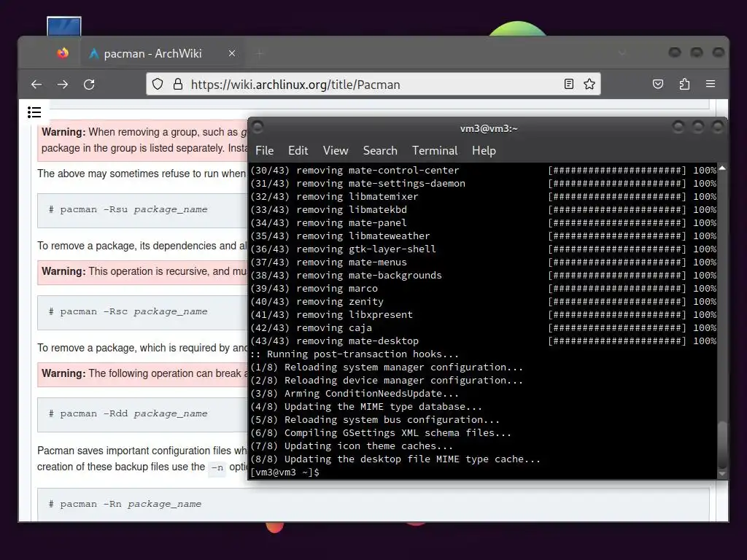Open the list all tabs dropdown
The height and width of the screenshot is (560, 747).
click(x=622, y=53)
